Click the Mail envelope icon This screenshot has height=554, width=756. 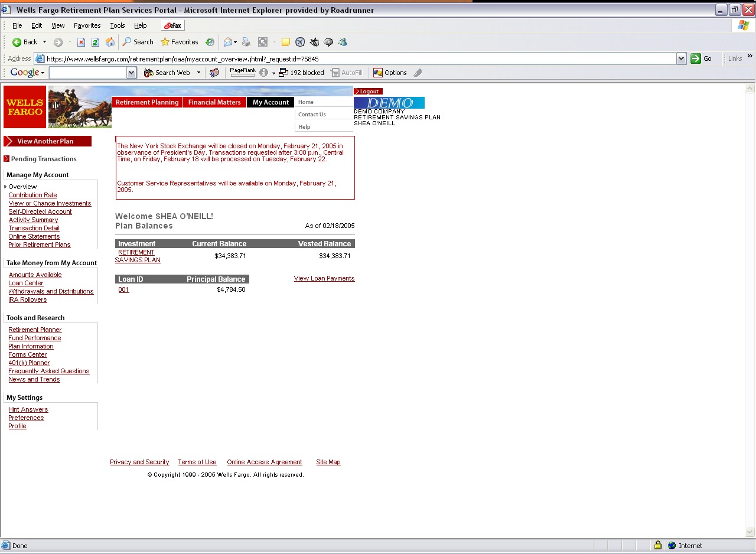[227, 42]
